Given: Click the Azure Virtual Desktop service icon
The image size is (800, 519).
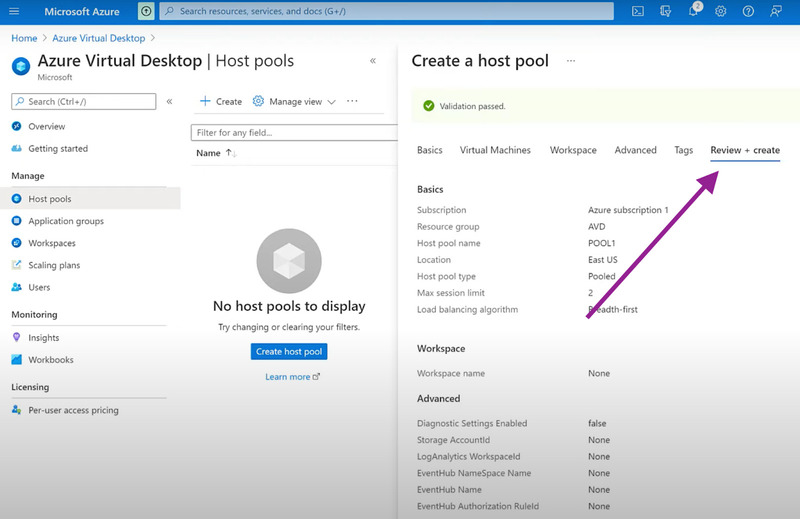Looking at the screenshot, I should pos(21,66).
